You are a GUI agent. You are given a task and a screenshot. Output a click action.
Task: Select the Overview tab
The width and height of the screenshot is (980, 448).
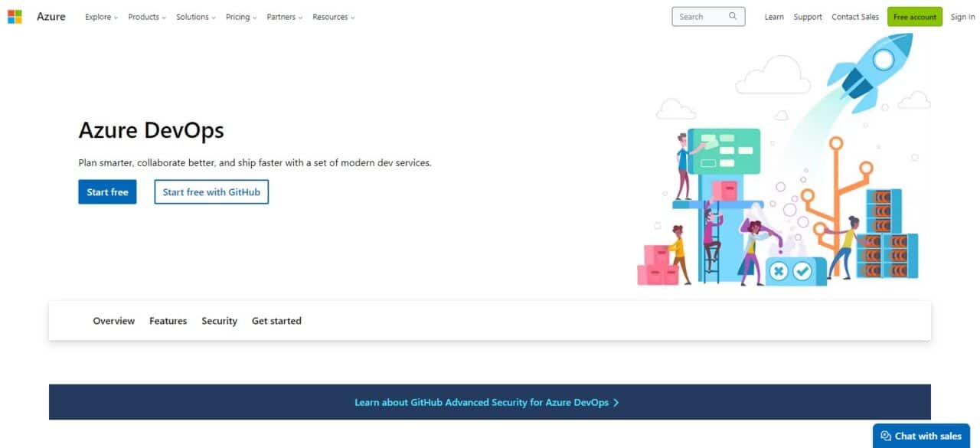pyautogui.click(x=114, y=321)
